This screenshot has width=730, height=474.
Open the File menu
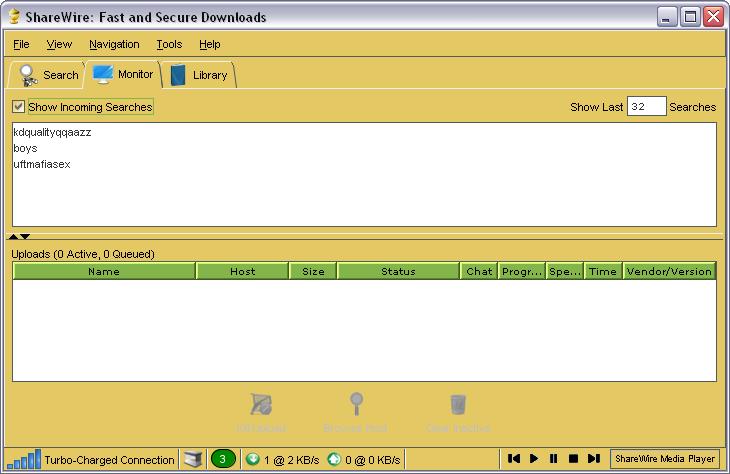pyautogui.click(x=21, y=44)
